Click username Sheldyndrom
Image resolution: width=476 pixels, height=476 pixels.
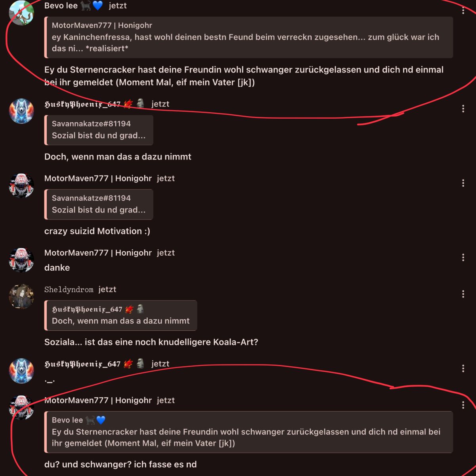click(x=69, y=289)
